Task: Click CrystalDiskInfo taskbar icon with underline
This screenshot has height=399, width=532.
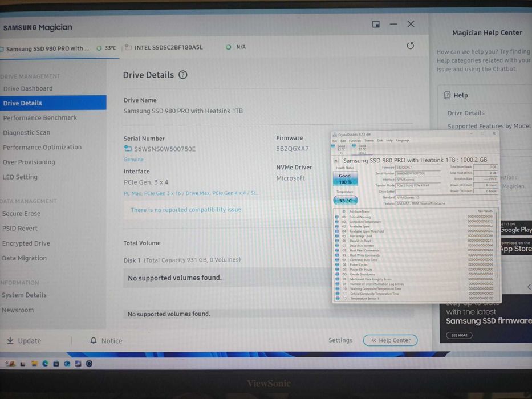Action: (78, 364)
